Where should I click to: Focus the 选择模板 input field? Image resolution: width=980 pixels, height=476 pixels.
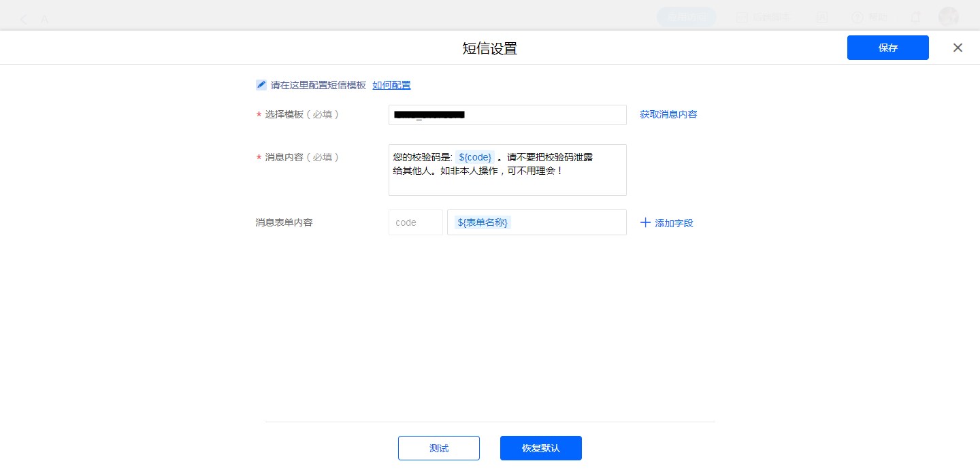tap(507, 115)
